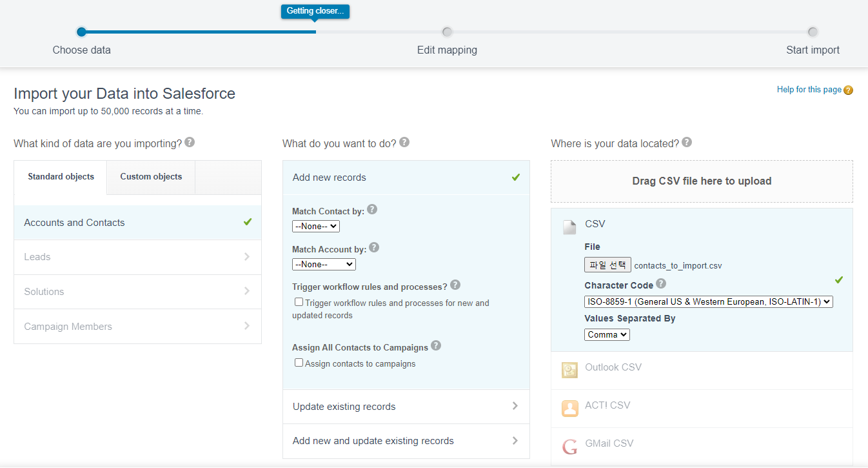868x468 pixels.
Task: Switch to the Standard objects tab
Action: pos(61,177)
